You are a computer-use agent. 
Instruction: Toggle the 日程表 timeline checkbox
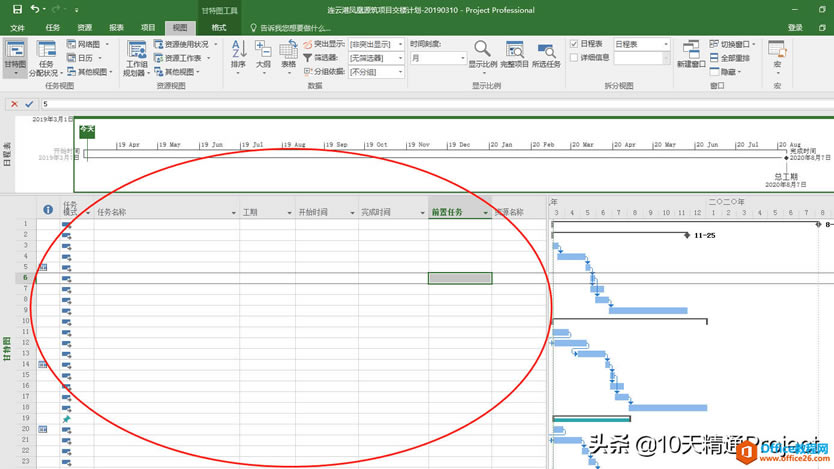574,44
